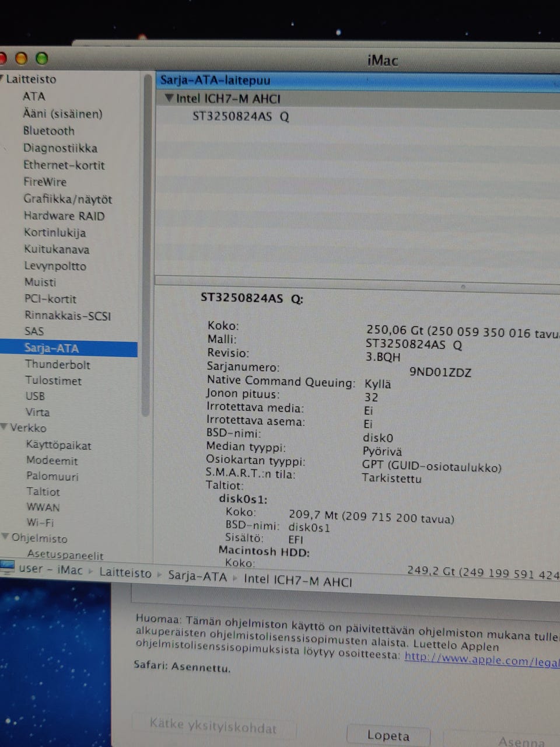Click the media type value Pyörivä
Image resolution: width=560 pixels, height=747 pixels.
coord(382,451)
